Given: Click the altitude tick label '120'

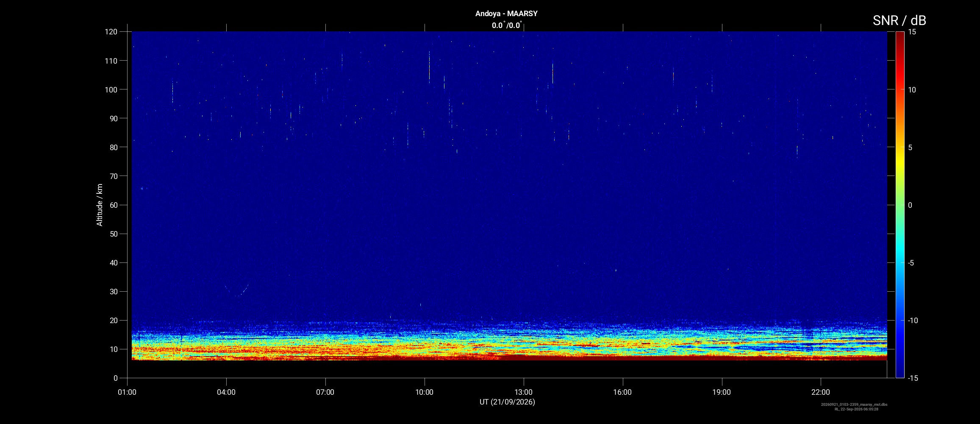Looking at the screenshot, I should (111, 32).
